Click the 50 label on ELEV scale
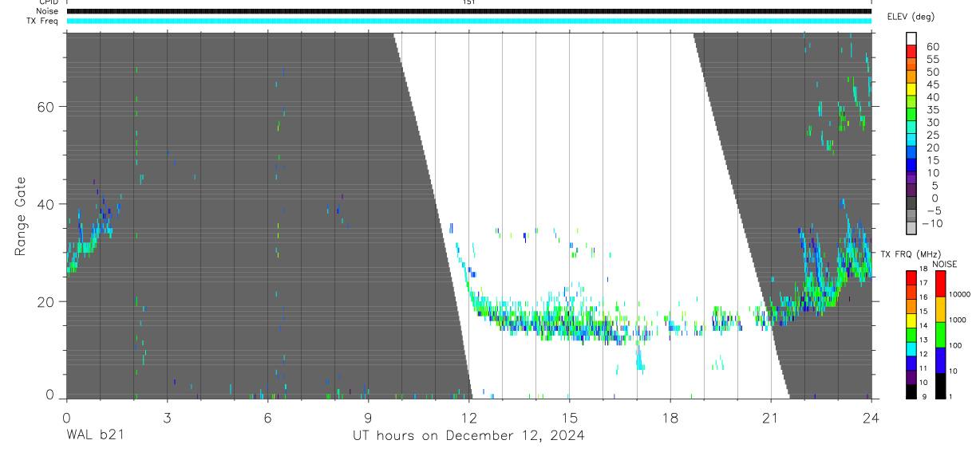 coord(931,73)
